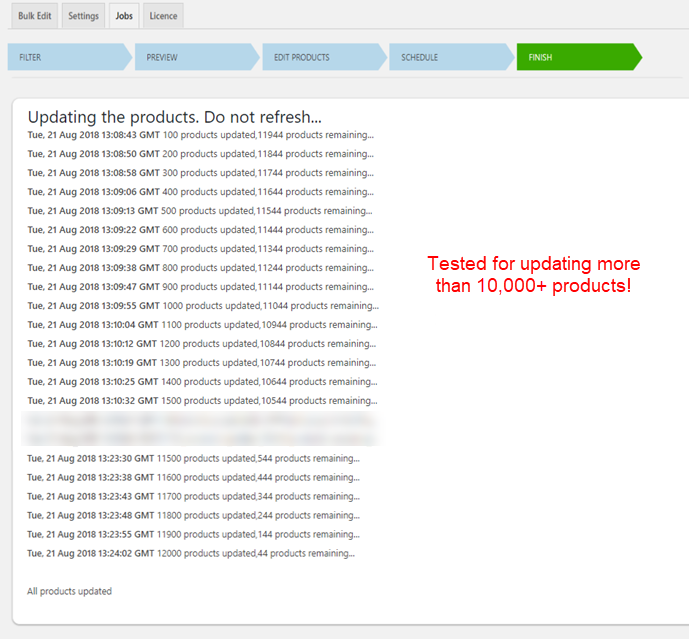Screen dimensions: 689x639
Task: Select log line '1500 products updated,10544 products remaining'
Action: 203,400
